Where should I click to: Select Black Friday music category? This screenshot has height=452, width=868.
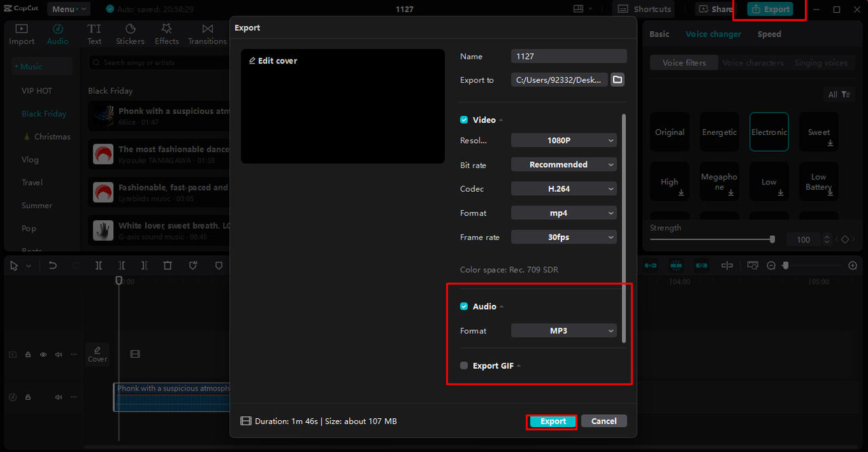pyautogui.click(x=44, y=114)
